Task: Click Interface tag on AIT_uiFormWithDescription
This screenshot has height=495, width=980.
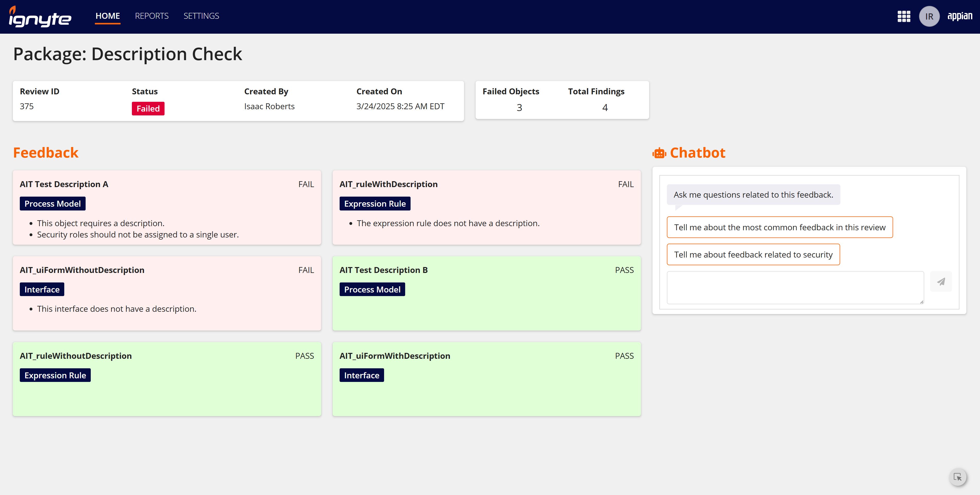Action: (x=361, y=375)
